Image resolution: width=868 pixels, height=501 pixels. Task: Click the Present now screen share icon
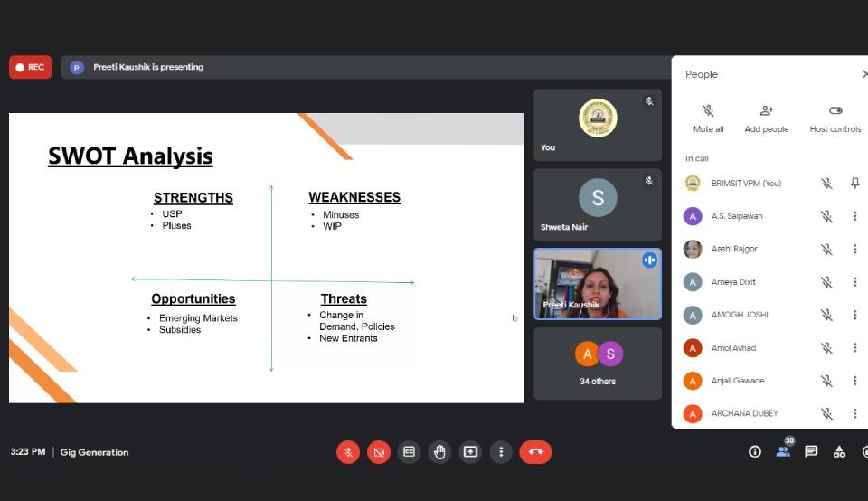point(470,452)
